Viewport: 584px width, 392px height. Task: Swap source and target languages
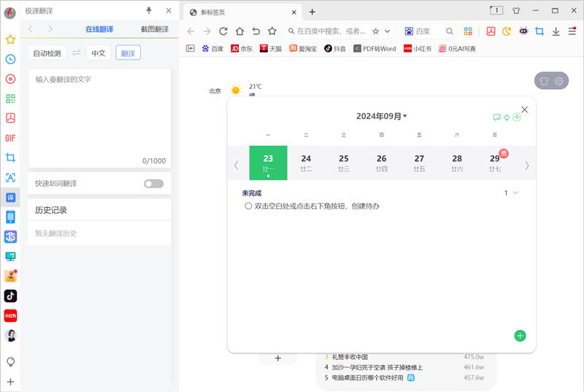pyautogui.click(x=76, y=53)
